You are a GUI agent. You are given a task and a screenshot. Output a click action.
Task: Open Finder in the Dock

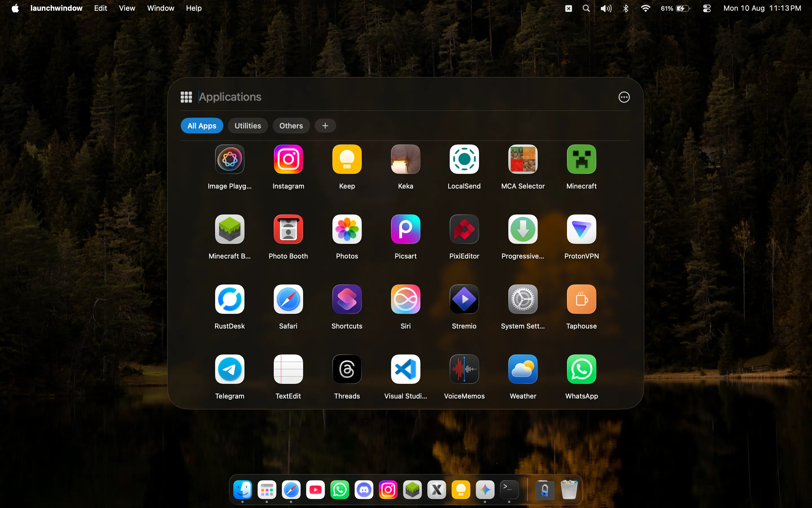242,490
